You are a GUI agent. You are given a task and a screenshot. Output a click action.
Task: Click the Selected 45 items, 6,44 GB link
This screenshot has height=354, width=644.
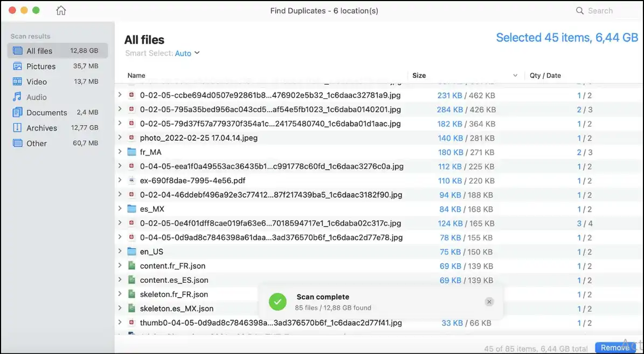pos(567,37)
